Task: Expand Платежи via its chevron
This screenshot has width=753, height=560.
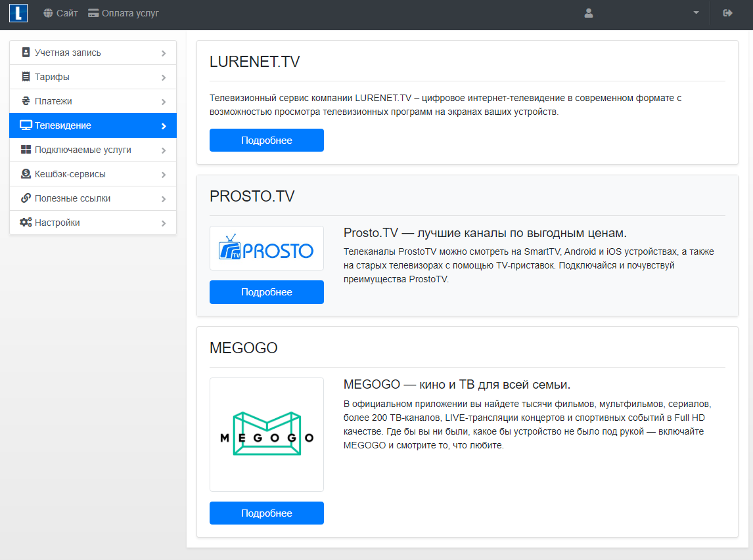Action: click(x=164, y=102)
